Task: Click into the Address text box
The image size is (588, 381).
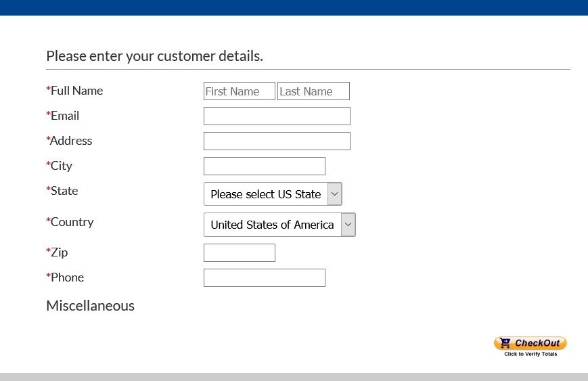Action: point(277,141)
